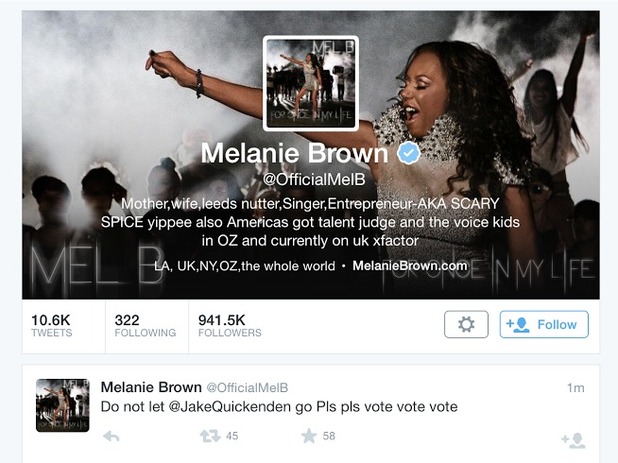
Task: Click the favorite count 58
Action: click(x=329, y=436)
